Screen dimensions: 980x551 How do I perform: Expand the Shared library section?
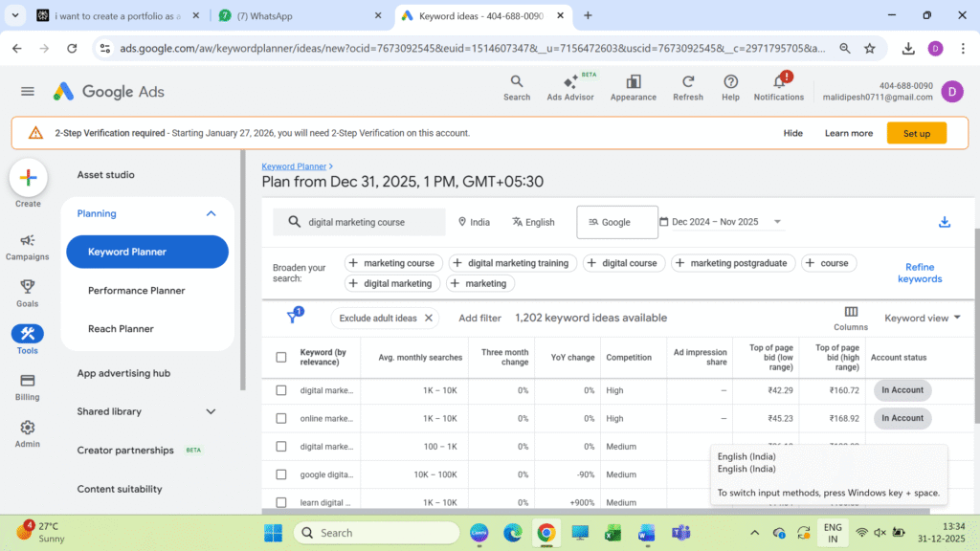(211, 411)
